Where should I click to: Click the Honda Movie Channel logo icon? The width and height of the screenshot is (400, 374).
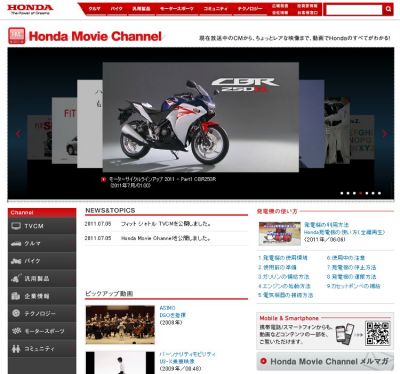(17, 36)
